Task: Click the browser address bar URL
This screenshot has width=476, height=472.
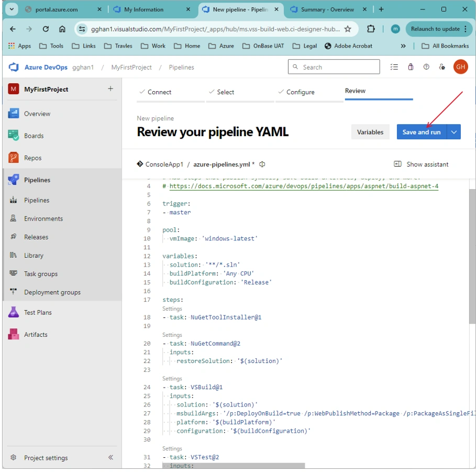Action: click(x=215, y=29)
